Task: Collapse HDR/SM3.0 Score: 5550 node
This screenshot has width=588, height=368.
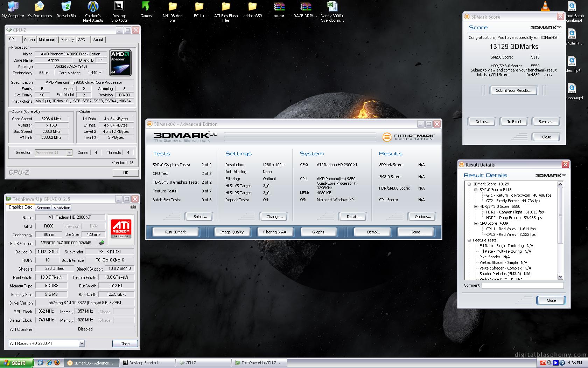Action: pyautogui.click(x=476, y=206)
